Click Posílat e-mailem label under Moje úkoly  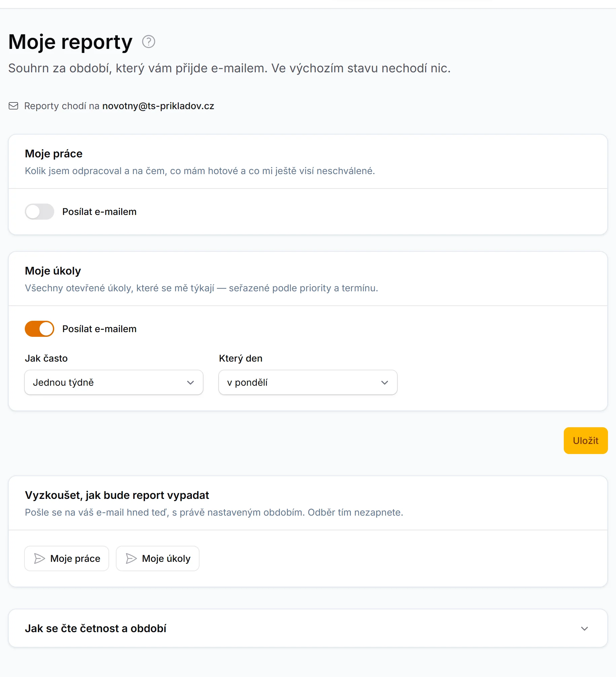[99, 329]
